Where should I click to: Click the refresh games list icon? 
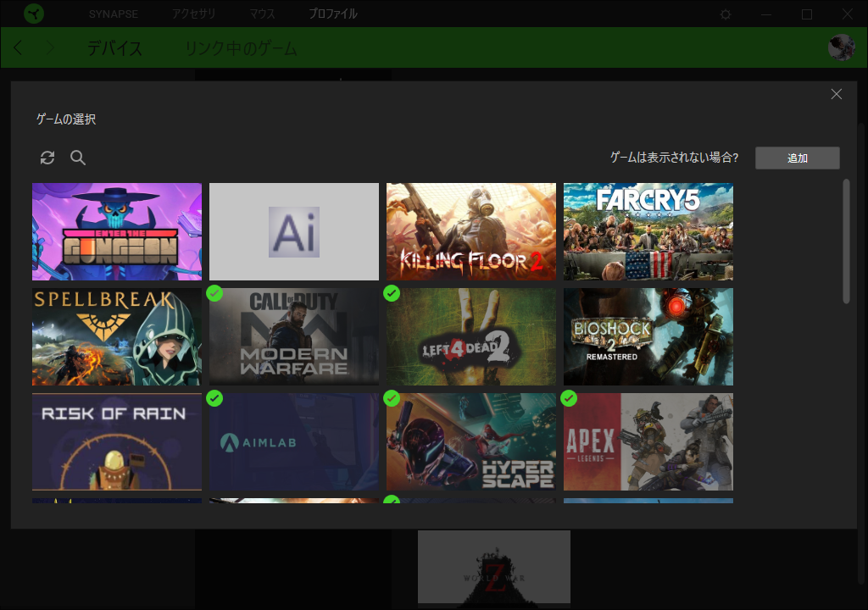(x=47, y=158)
